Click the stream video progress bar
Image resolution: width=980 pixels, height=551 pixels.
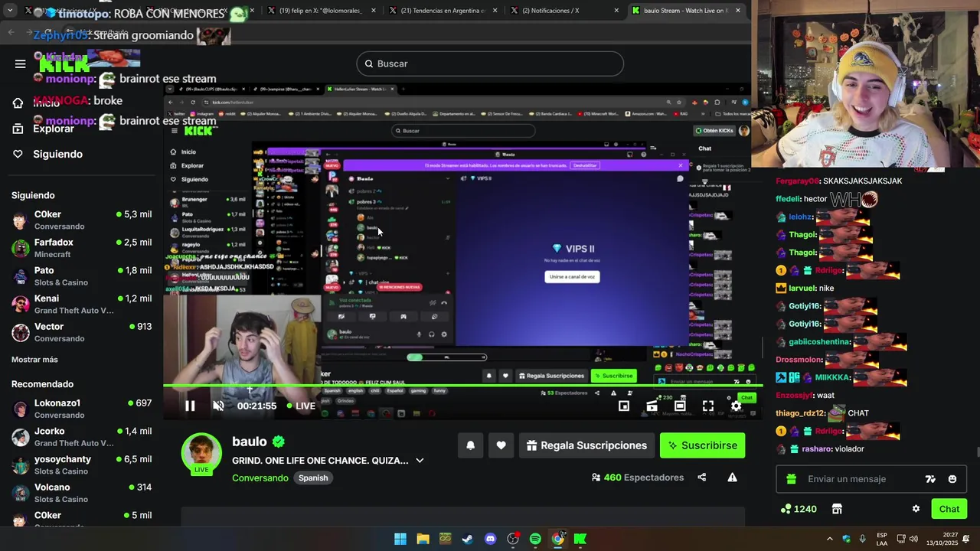pyautogui.click(x=462, y=386)
